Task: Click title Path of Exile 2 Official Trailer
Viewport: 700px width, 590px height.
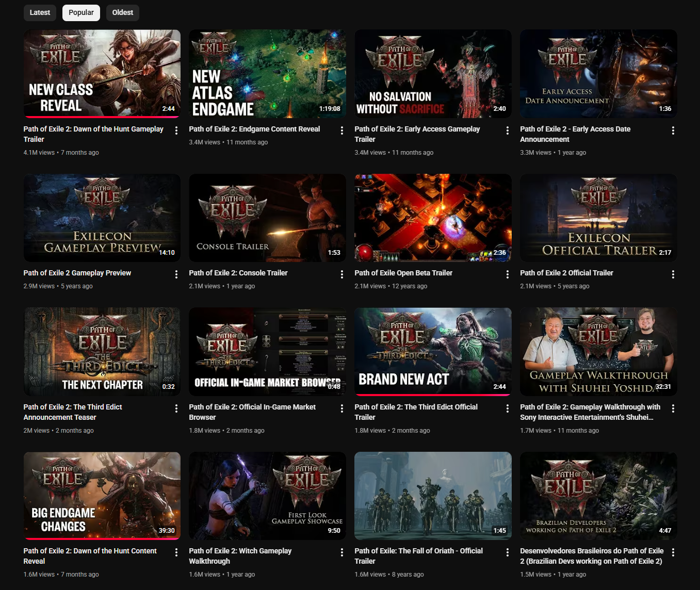Action: pos(566,273)
